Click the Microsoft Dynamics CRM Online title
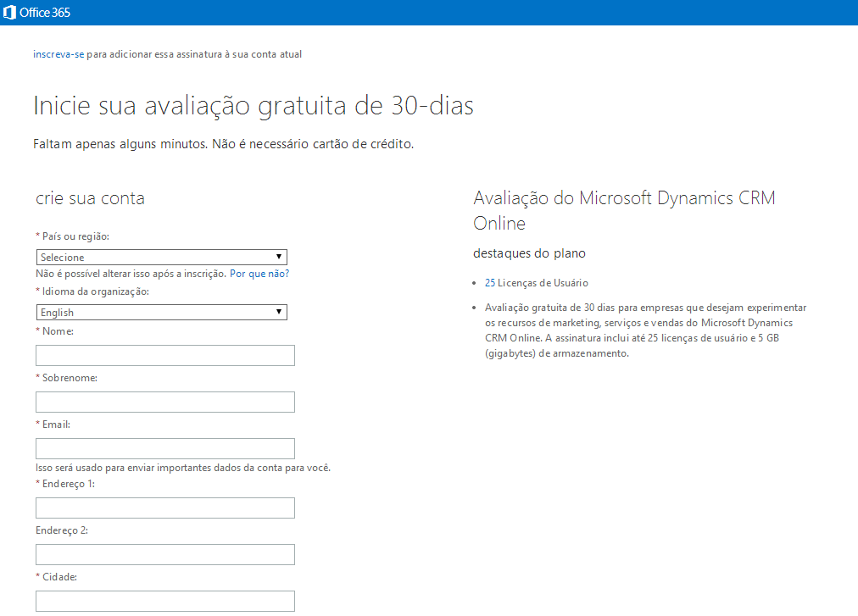The width and height of the screenshot is (858, 616). [x=624, y=210]
